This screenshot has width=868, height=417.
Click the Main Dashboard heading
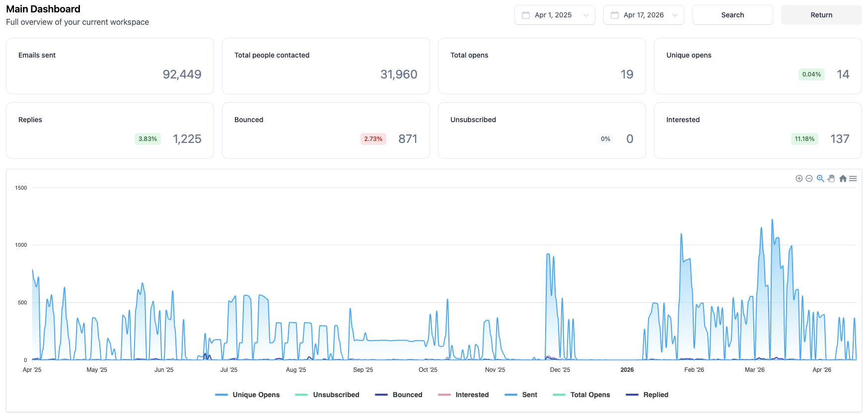click(x=43, y=9)
